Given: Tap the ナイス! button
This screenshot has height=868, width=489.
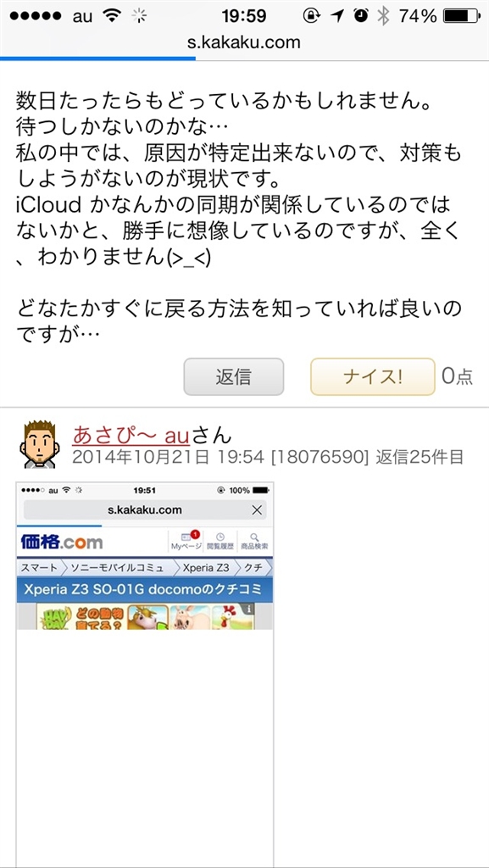Looking at the screenshot, I should [372, 376].
